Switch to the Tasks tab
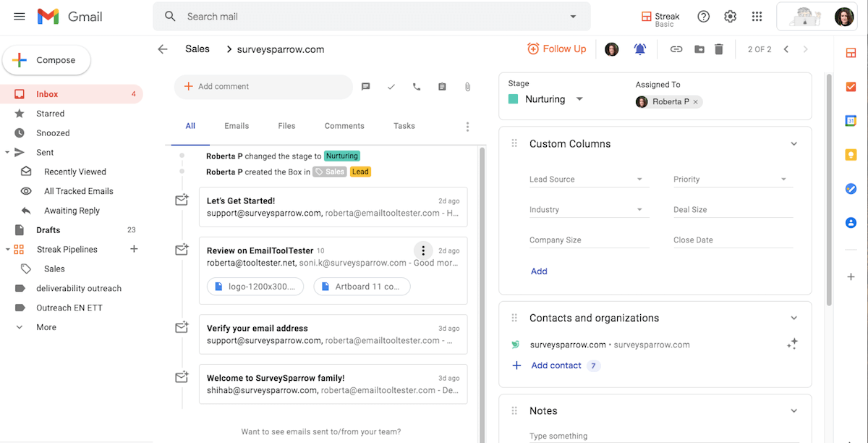Viewport: 868px width, 443px height. click(x=404, y=126)
